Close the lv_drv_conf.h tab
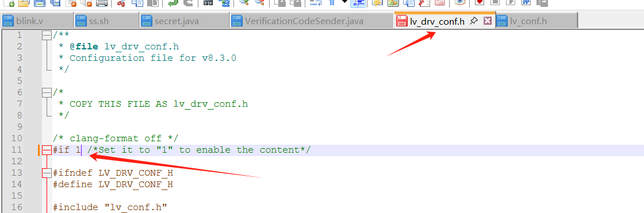The height and width of the screenshot is (213, 644). 488,21
